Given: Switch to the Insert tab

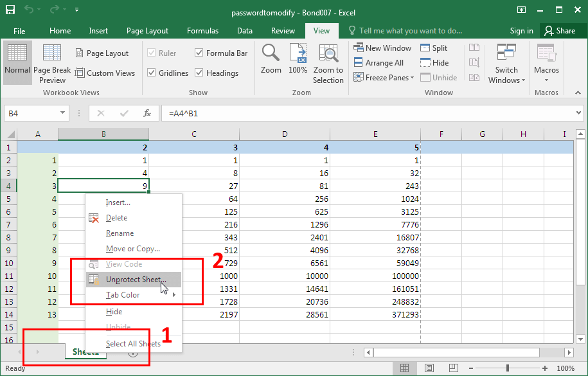Looking at the screenshot, I should click(x=98, y=31).
